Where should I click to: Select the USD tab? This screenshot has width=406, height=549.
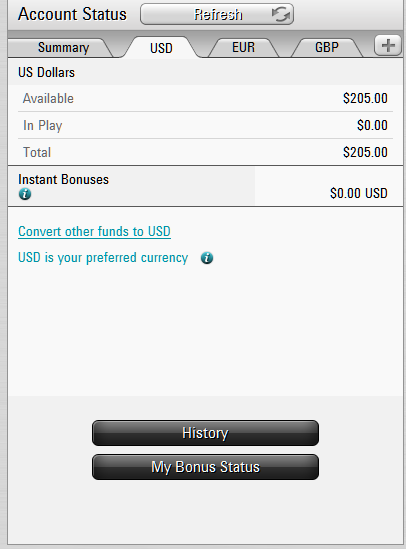[x=161, y=48]
